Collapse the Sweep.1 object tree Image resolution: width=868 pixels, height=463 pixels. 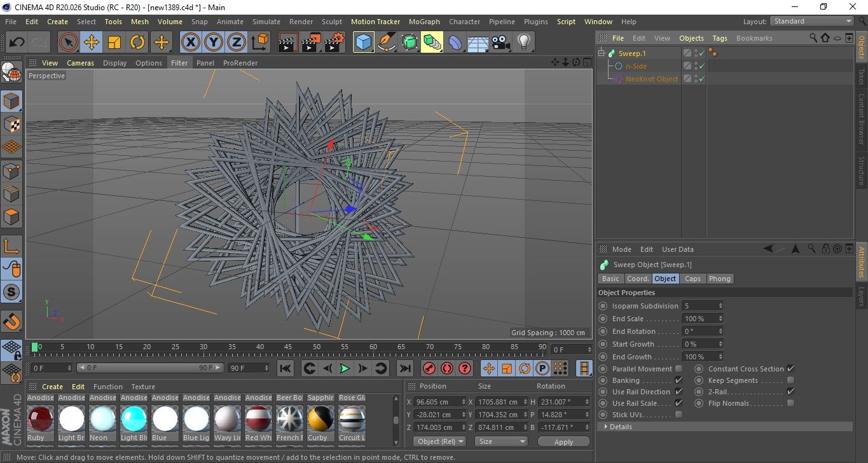tap(602, 53)
